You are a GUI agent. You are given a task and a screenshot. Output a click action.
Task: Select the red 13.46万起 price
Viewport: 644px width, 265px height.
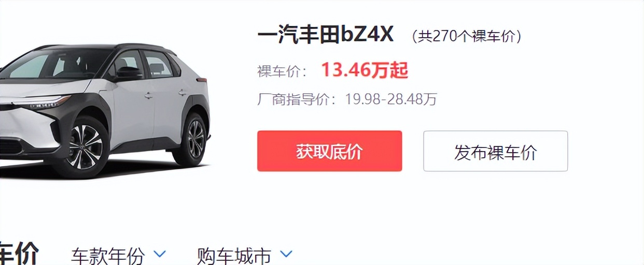point(365,70)
